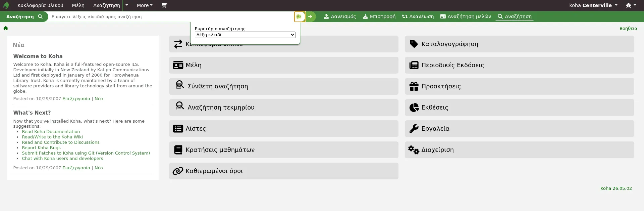The height and width of the screenshot is (211, 644).
Task: Edit the Welcome to Koha news item
Action: click(76, 98)
